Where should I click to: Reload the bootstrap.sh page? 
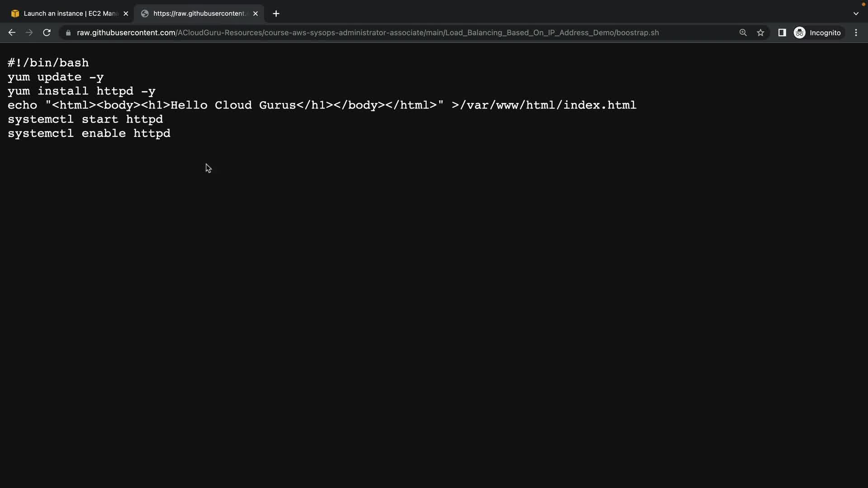(47, 33)
